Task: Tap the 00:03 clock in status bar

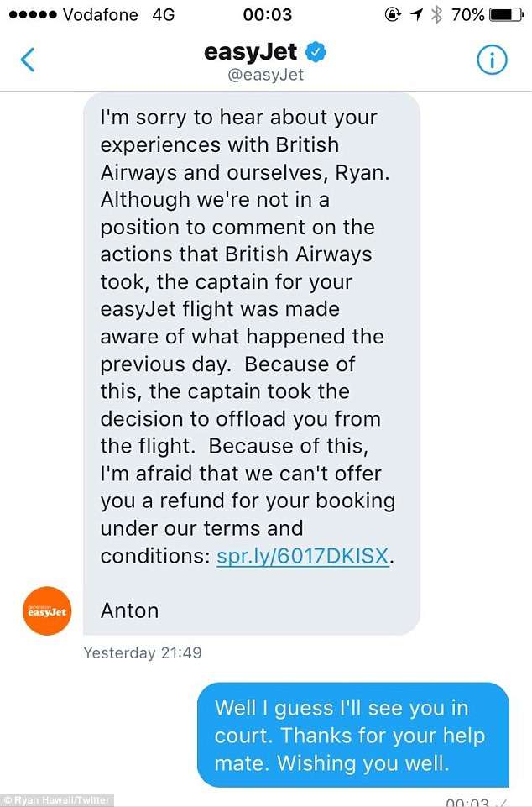Action: coord(267,14)
